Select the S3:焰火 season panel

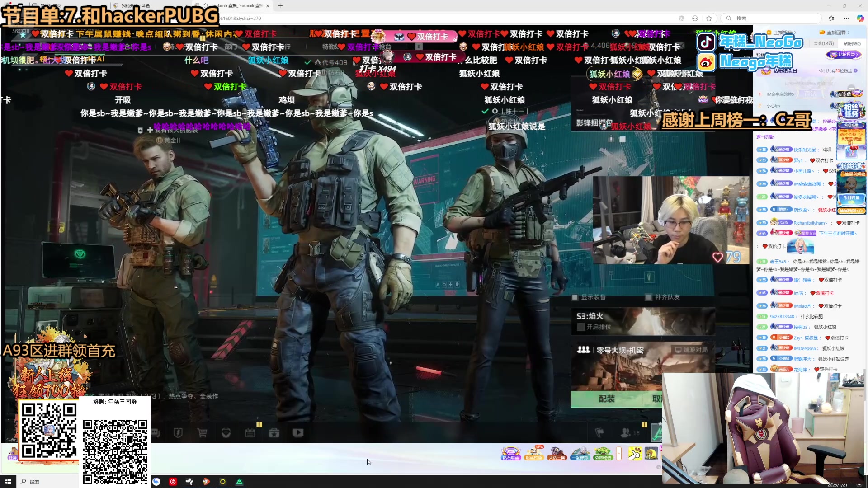[x=643, y=321]
